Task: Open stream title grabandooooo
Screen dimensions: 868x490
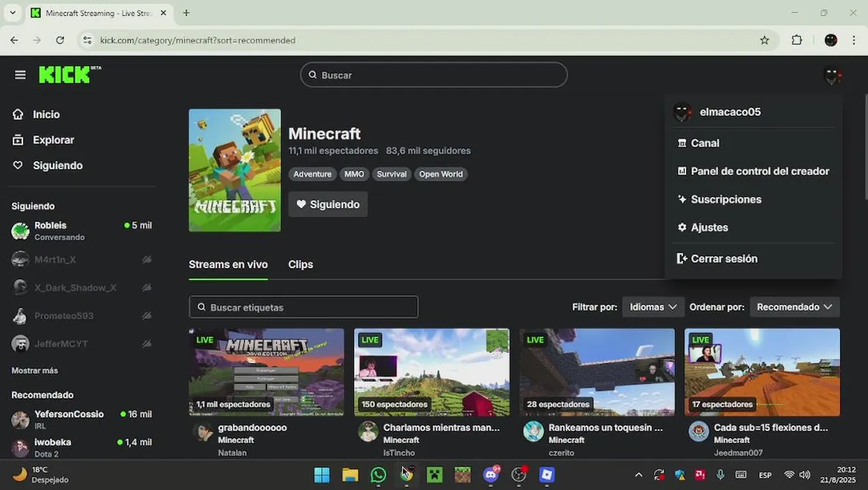Action: pyautogui.click(x=252, y=427)
